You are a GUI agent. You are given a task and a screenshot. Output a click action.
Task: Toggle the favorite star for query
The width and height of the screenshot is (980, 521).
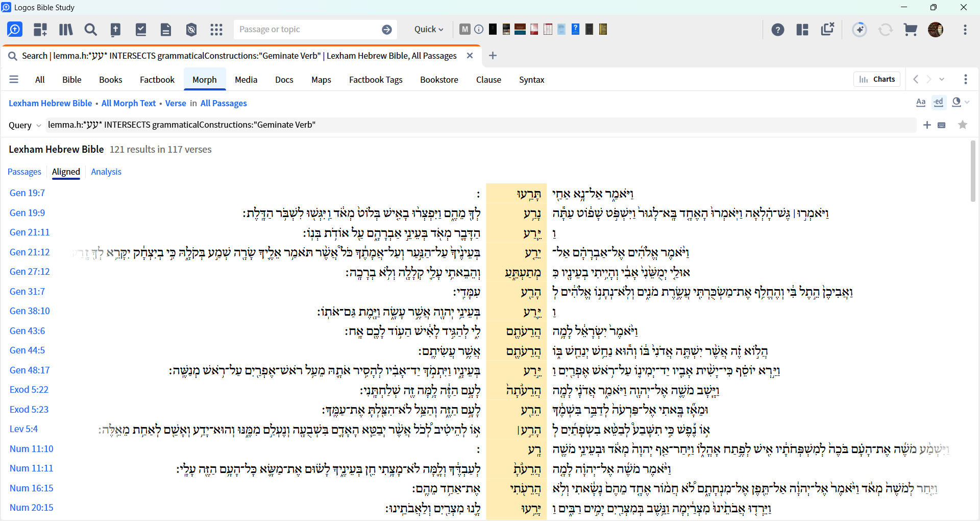[x=963, y=125]
